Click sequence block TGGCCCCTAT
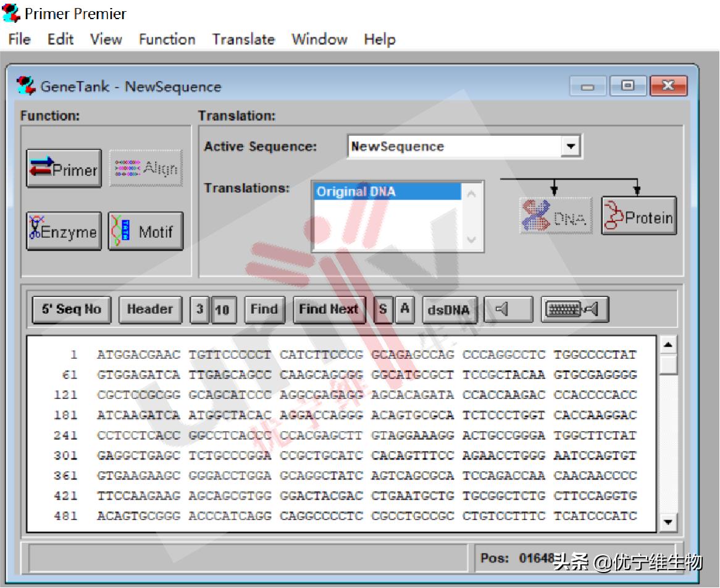This screenshot has height=588, width=720. point(595,355)
